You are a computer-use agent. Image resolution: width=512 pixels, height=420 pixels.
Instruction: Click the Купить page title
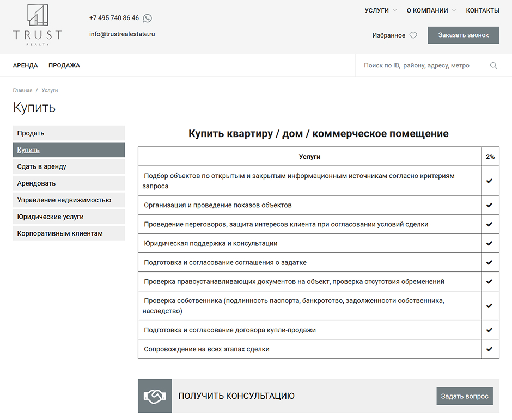[x=34, y=108]
